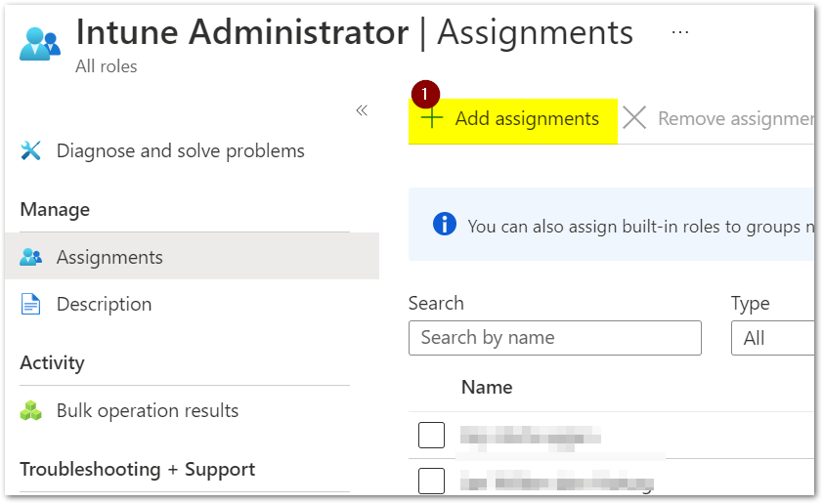Viewport: 823px width, 504px height.
Task: Click the wrench Diagnose icon
Action: click(x=30, y=150)
